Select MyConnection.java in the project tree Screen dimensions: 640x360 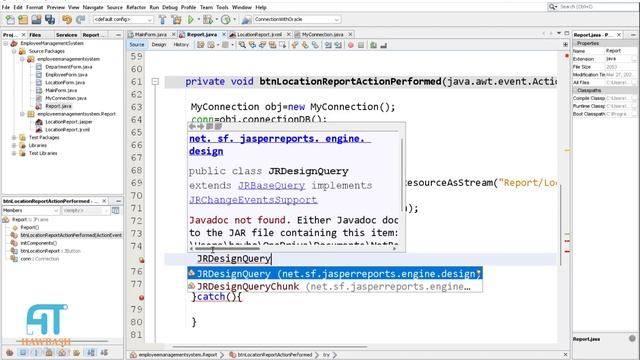click(65, 98)
